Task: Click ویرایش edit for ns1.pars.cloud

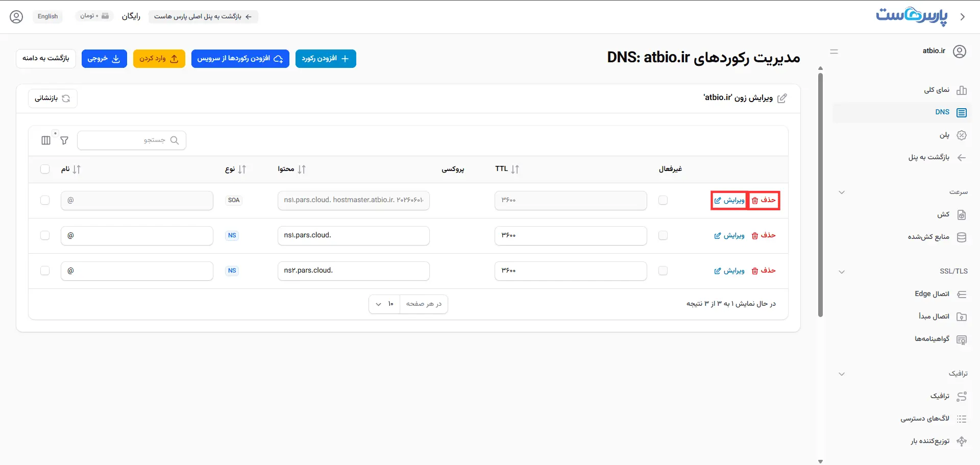Action: (729, 236)
